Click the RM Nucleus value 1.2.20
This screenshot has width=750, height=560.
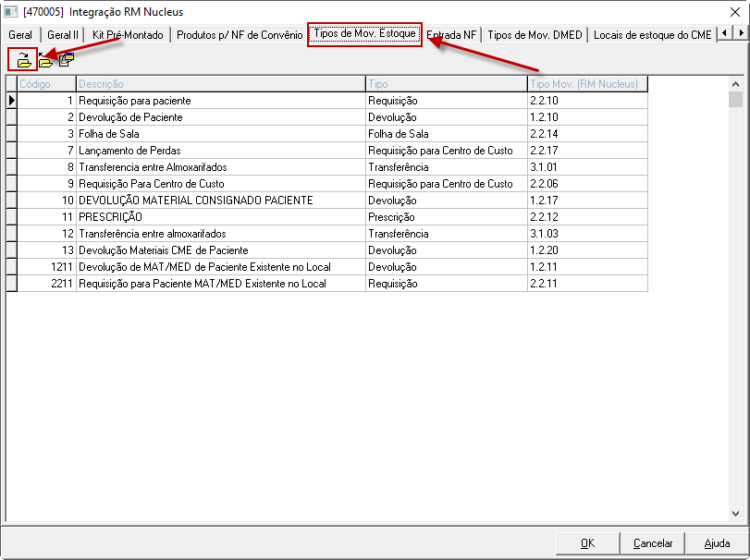pyautogui.click(x=587, y=250)
